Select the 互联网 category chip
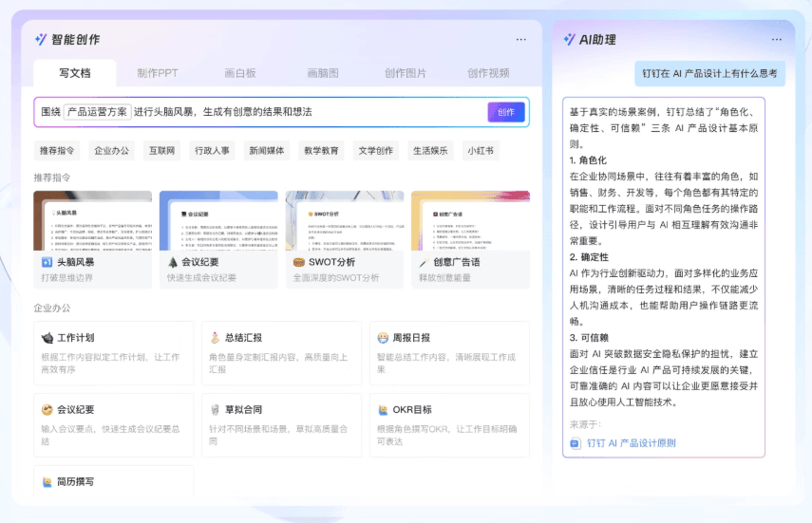812x523 pixels. pyautogui.click(x=161, y=151)
